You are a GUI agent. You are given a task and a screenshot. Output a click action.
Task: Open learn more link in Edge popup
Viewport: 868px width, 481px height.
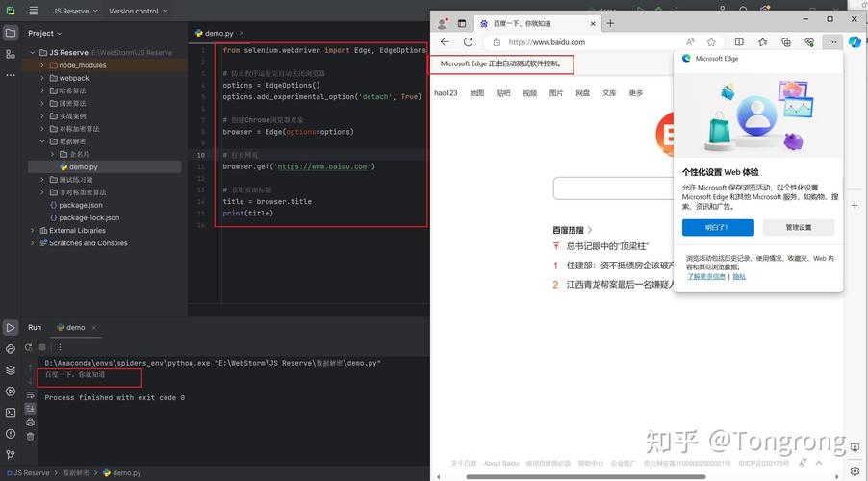click(705, 276)
